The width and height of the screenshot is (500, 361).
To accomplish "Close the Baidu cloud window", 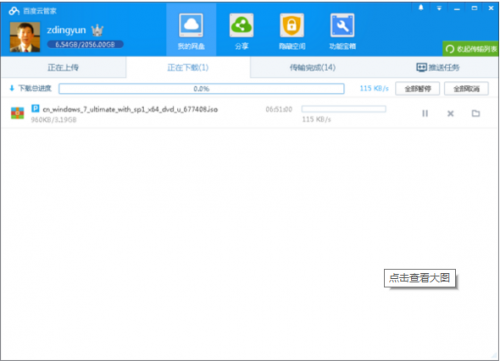I will coord(491,8).
